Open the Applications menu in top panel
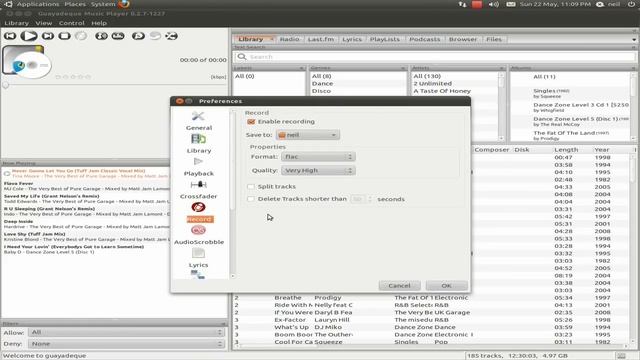 38,4
